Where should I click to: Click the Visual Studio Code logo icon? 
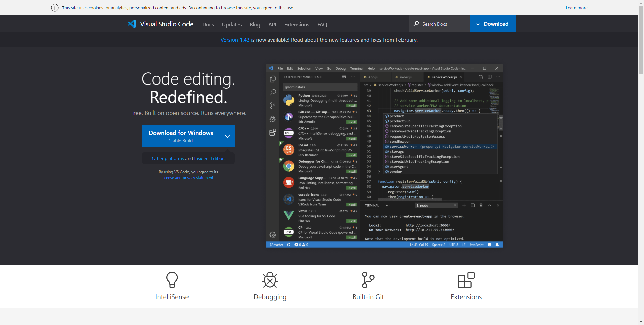pyautogui.click(x=132, y=24)
